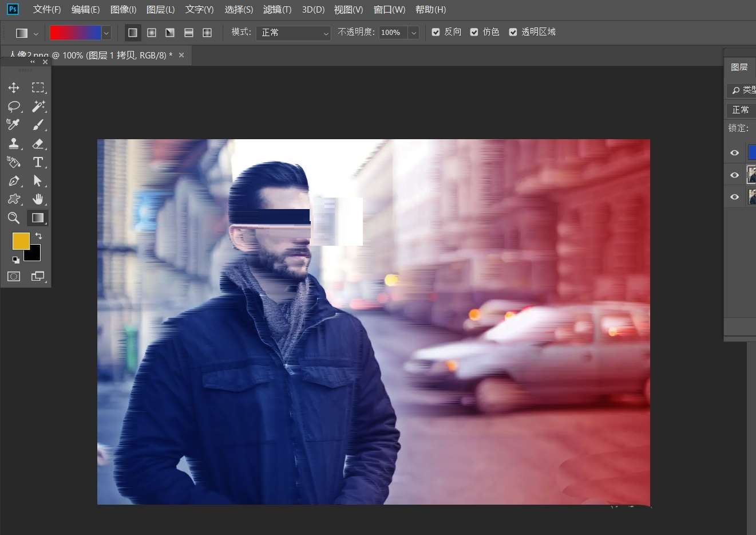Expand the 不透明度 opacity dropdown arrow
756x535 pixels.
(413, 33)
